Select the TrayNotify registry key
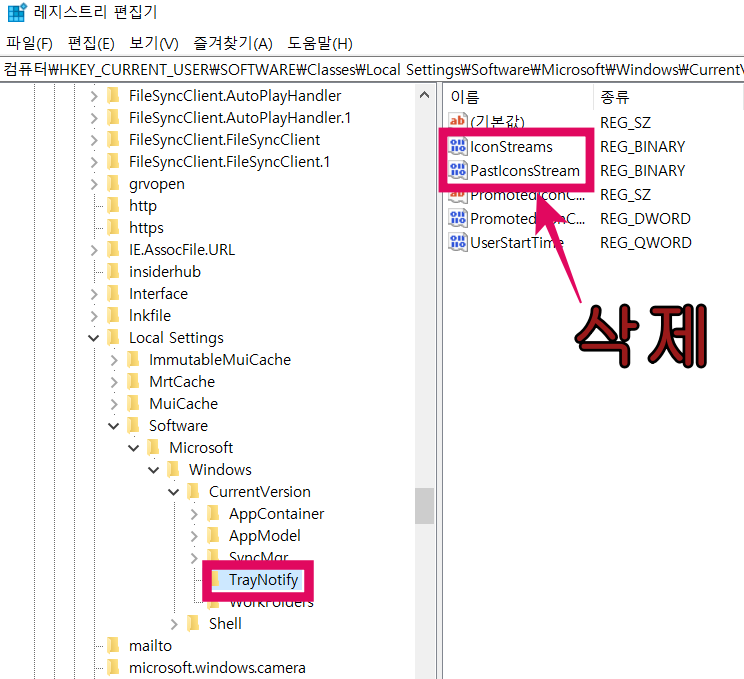 pyautogui.click(x=263, y=580)
